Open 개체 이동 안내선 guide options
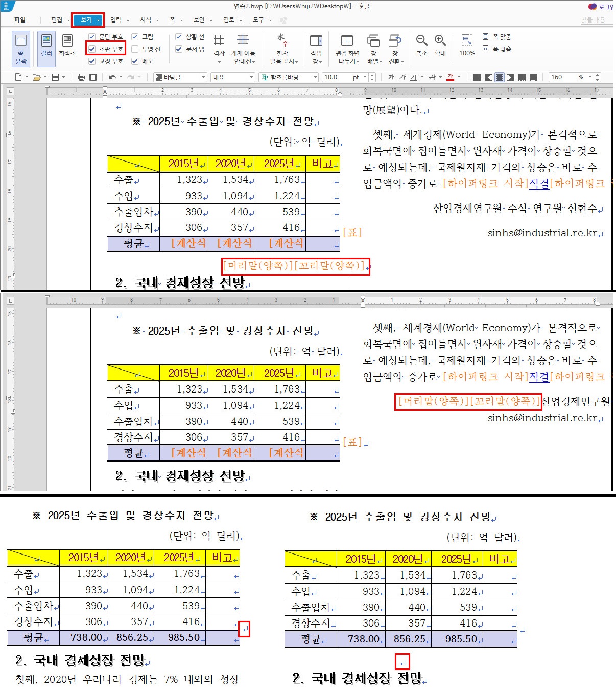Screen dimensions: 616x692 [243, 49]
